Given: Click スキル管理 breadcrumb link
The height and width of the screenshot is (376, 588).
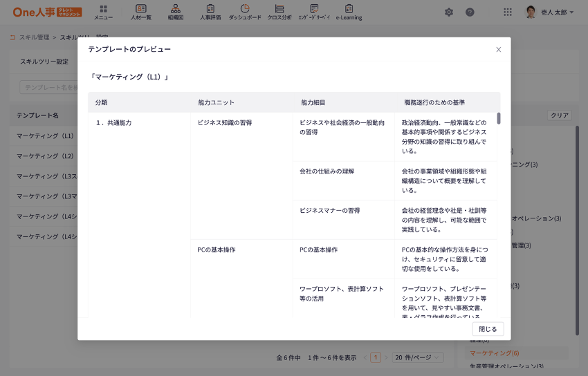Looking at the screenshot, I should click(x=34, y=37).
